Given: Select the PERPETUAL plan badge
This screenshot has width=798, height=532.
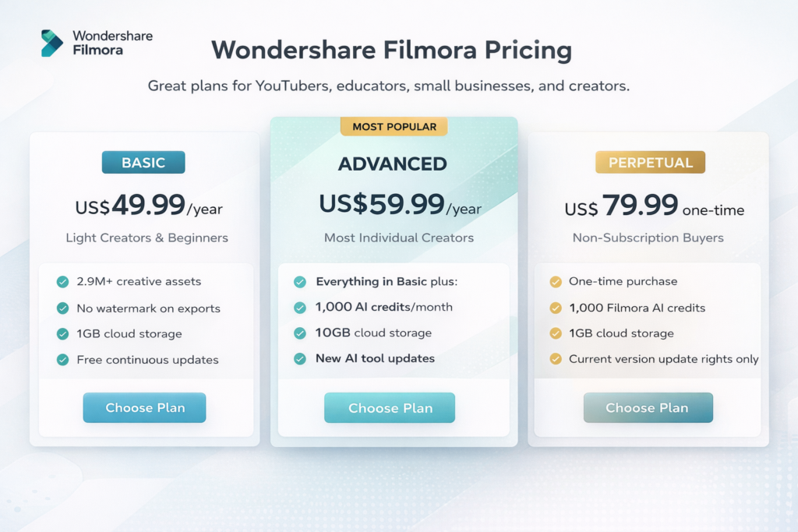Looking at the screenshot, I should tap(649, 162).
